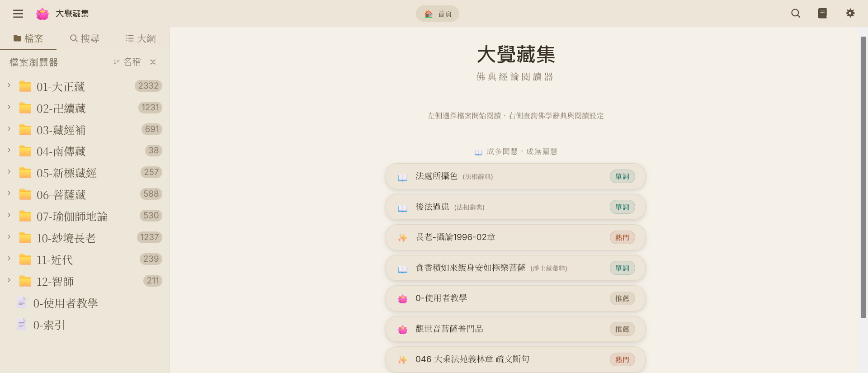Switch to the 檔案 tab
The height and width of the screenshot is (373, 868).
tap(28, 38)
